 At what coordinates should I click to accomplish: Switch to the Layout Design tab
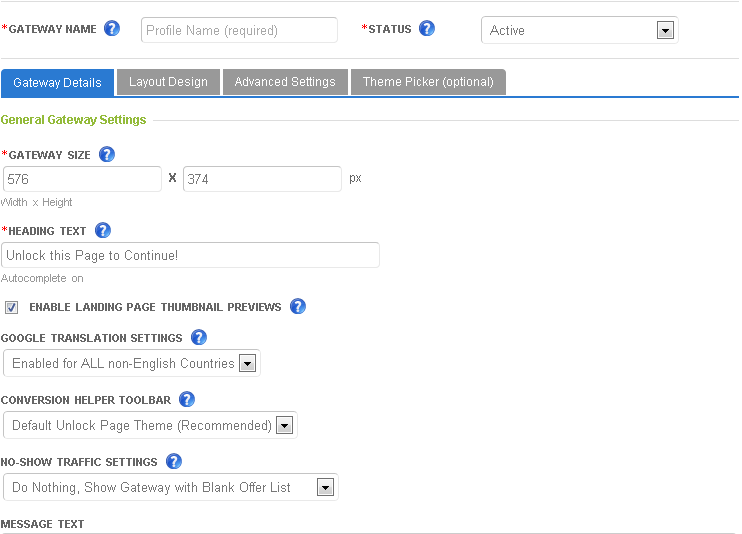coord(168,82)
